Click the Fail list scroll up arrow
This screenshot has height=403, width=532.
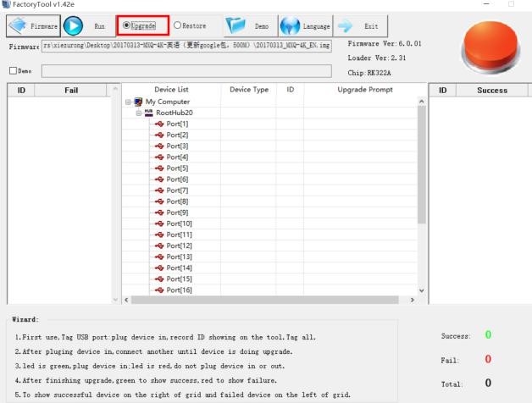coord(115,89)
